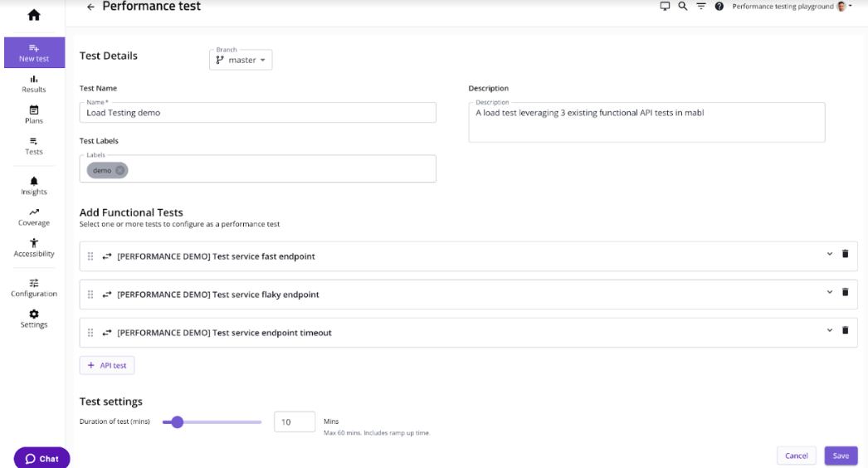This screenshot has width=868, height=468.
Task: Open the Chat button
Action: [42, 458]
